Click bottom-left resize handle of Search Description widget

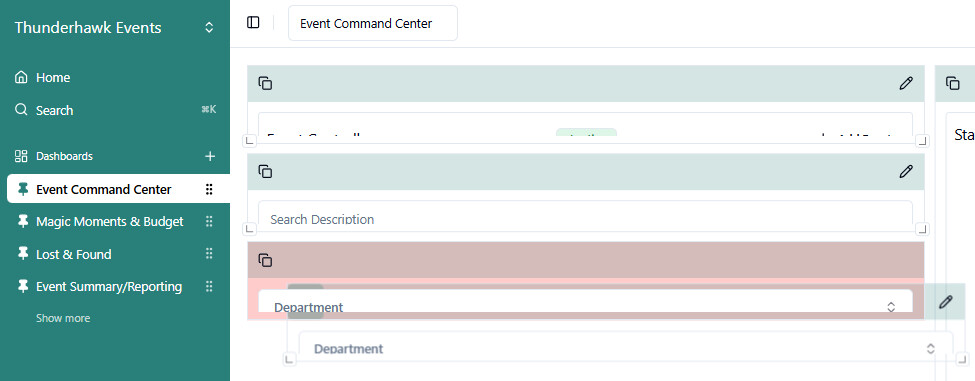pos(248,229)
